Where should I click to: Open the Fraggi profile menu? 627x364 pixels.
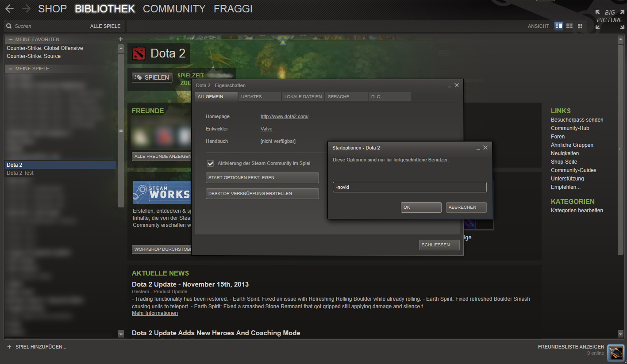[233, 8]
